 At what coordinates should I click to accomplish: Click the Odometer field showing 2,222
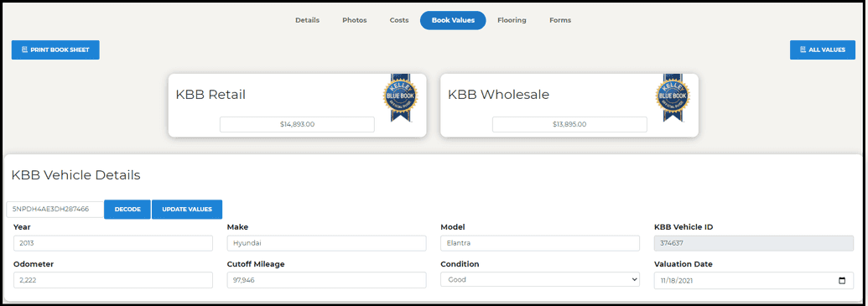click(x=113, y=280)
